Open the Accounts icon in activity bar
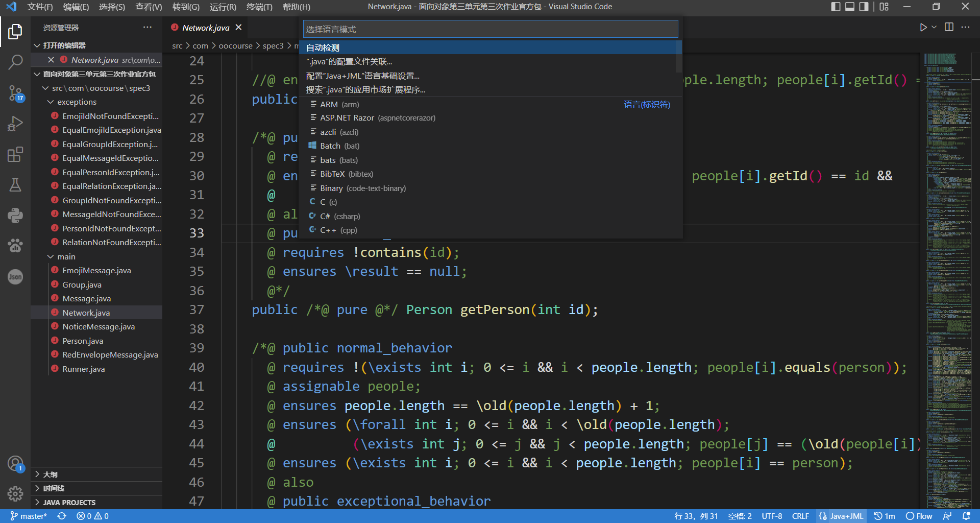The image size is (980, 523). [x=15, y=464]
